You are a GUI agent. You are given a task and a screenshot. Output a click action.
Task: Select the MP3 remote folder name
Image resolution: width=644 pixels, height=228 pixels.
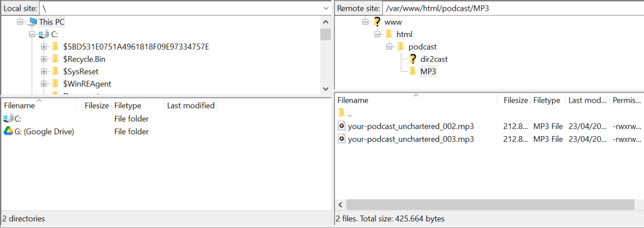pyautogui.click(x=428, y=71)
